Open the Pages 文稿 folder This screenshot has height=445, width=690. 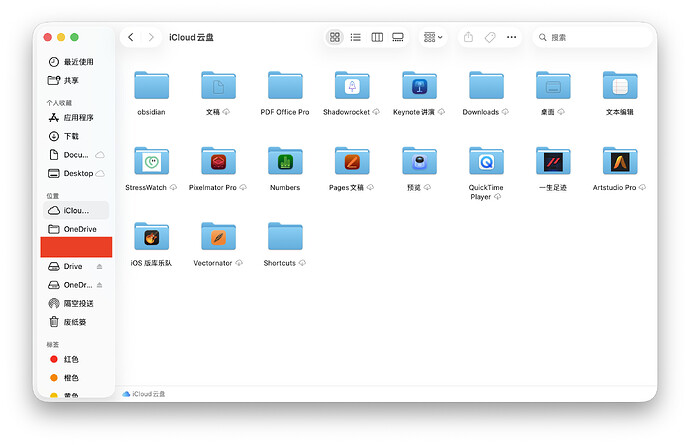(352, 161)
